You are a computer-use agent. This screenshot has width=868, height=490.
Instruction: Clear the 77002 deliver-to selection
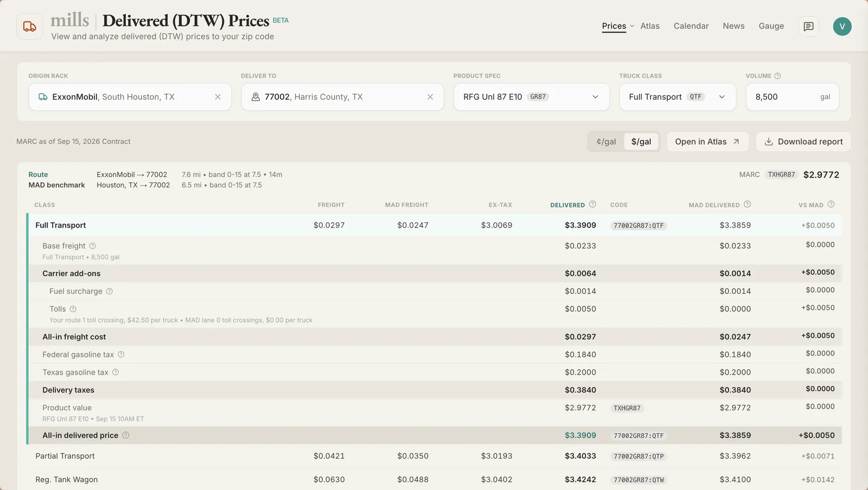coord(430,97)
